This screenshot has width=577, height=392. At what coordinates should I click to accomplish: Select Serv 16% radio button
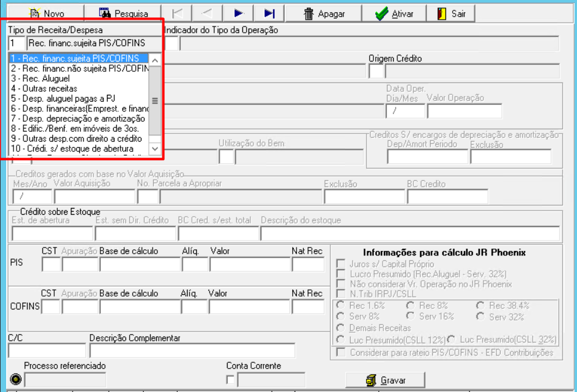410,316
